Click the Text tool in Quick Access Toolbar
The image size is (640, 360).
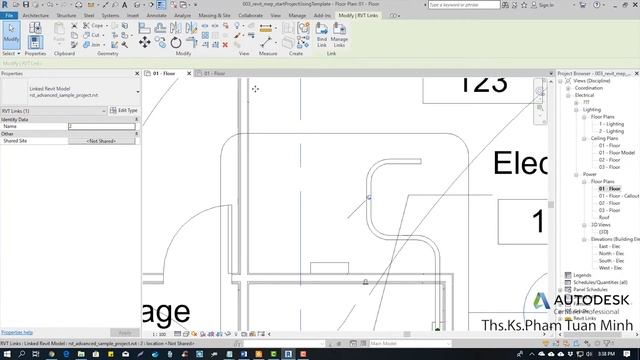coord(124,4)
